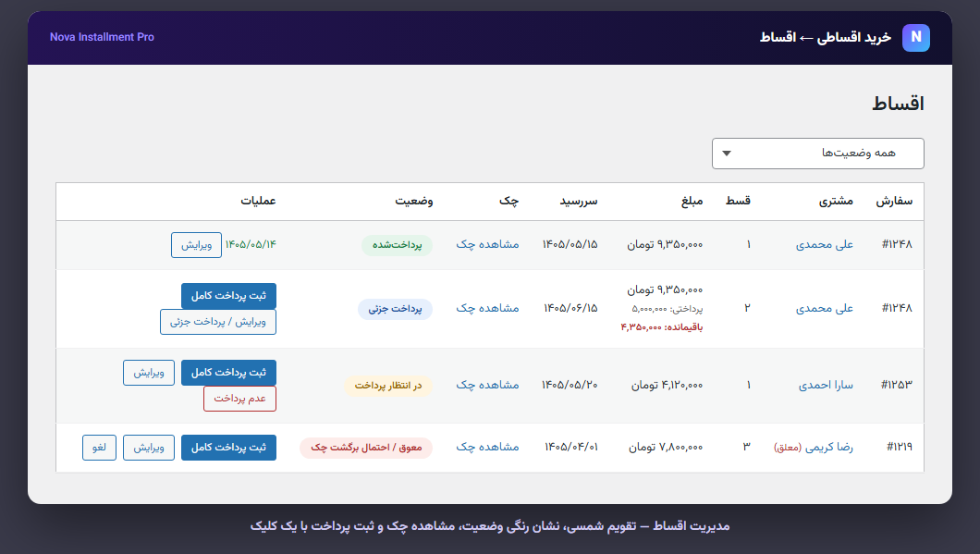The image size is (980, 554).
Task: Click the پرداختی: ۵,۰۰۰,۰۰۰ paid amount
Action: tap(667, 309)
